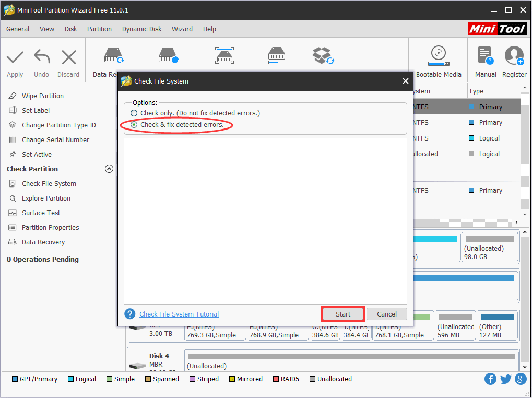Viewport: 532px width, 398px height.
Task: Click the horizontal scrollbar right arrow
Action: click(517, 223)
